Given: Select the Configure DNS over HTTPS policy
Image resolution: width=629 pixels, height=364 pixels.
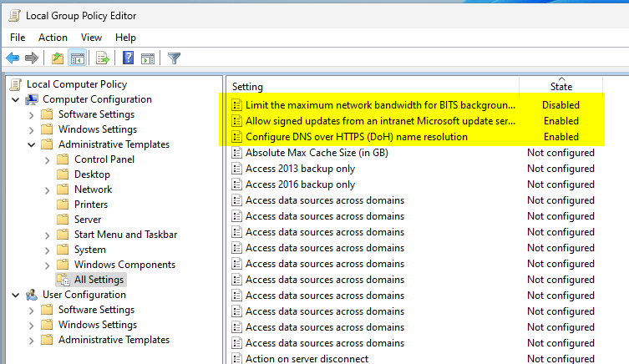Looking at the screenshot, I should click(x=356, y=137).
